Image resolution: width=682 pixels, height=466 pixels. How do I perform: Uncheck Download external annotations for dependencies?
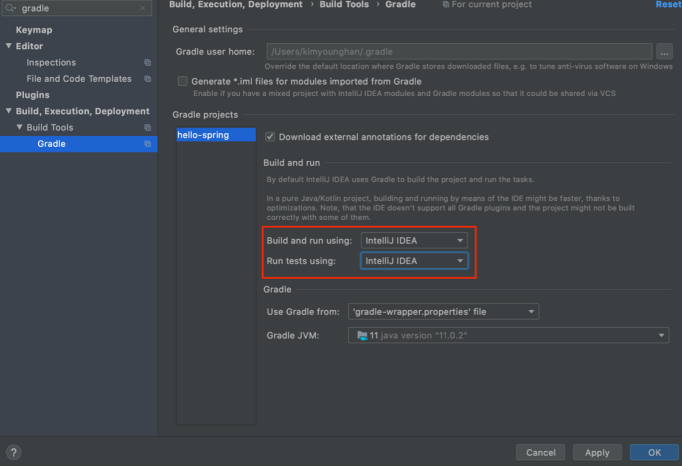tap(270, 137)
